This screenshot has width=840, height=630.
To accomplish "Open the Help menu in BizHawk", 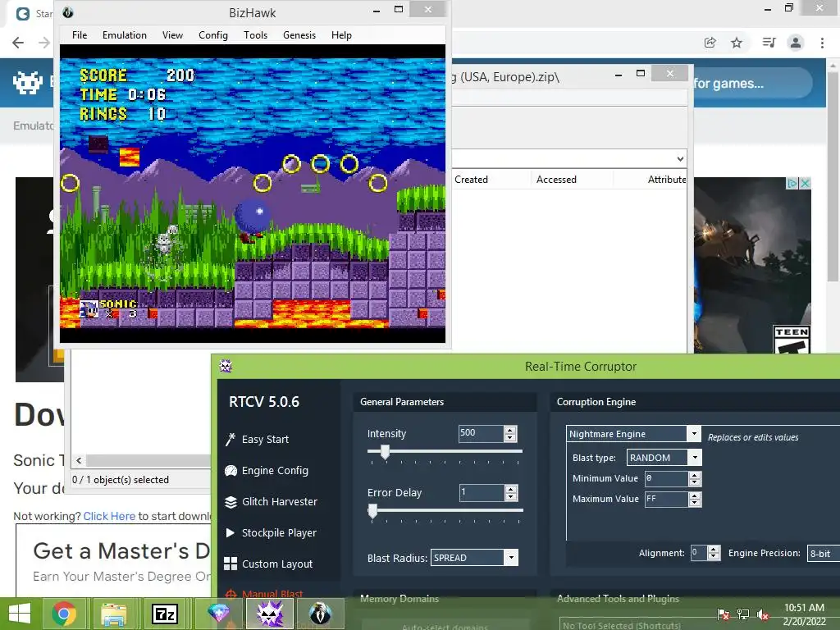I will pyautogui.click(x=341, y=35).
